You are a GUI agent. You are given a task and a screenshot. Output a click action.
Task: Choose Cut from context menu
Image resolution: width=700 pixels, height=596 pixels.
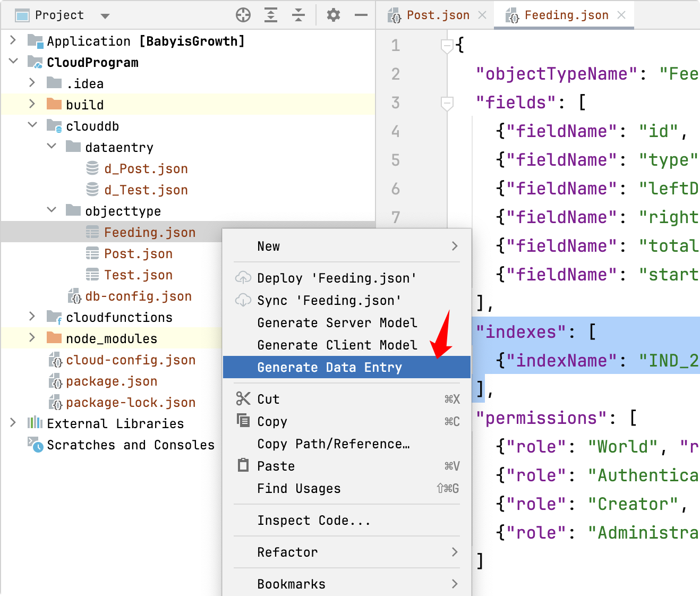(346, 399)
